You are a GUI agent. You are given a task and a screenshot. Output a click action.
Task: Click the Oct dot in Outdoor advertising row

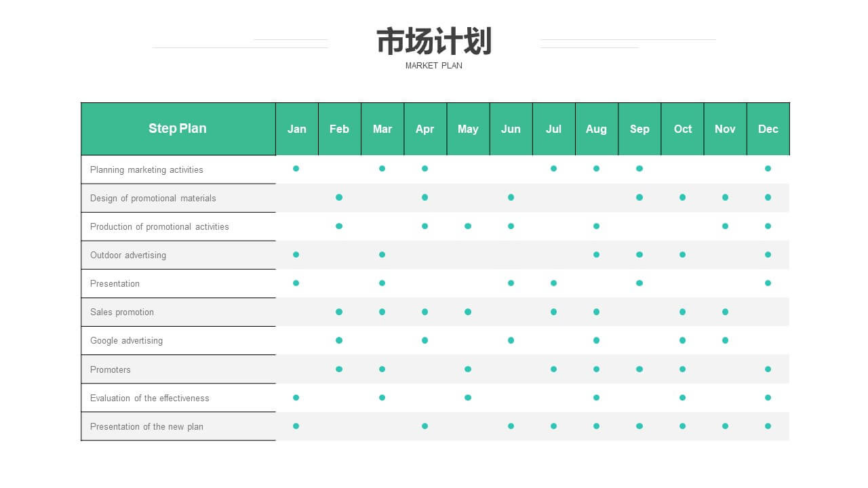[x=682, y=254]
